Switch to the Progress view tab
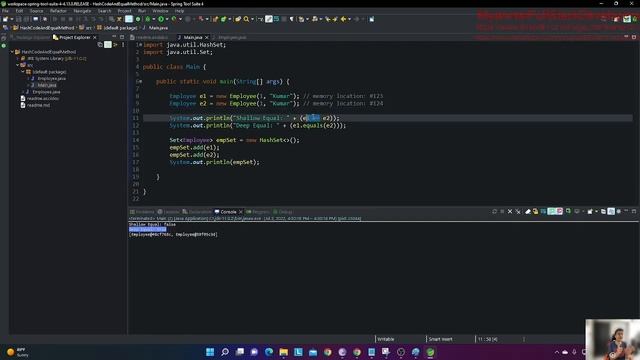This screenshot has width=640, height=360. 258,212
